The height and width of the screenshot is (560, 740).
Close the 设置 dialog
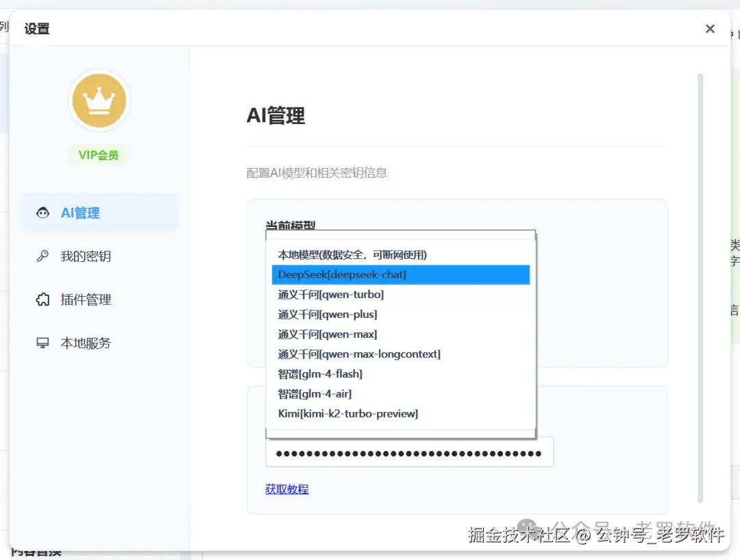click(710, 29)
